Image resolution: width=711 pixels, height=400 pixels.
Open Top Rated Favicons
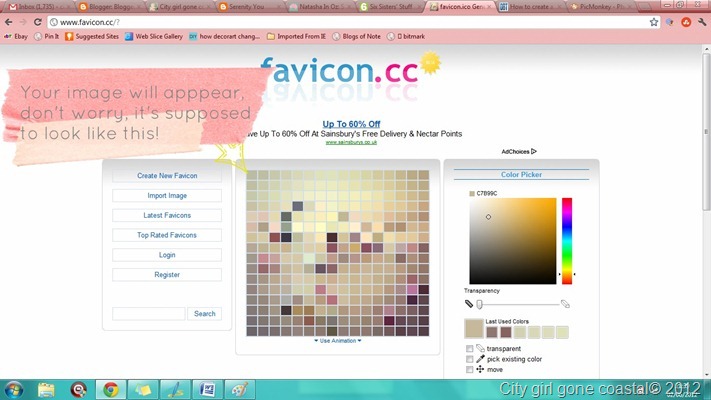[167, 235]
